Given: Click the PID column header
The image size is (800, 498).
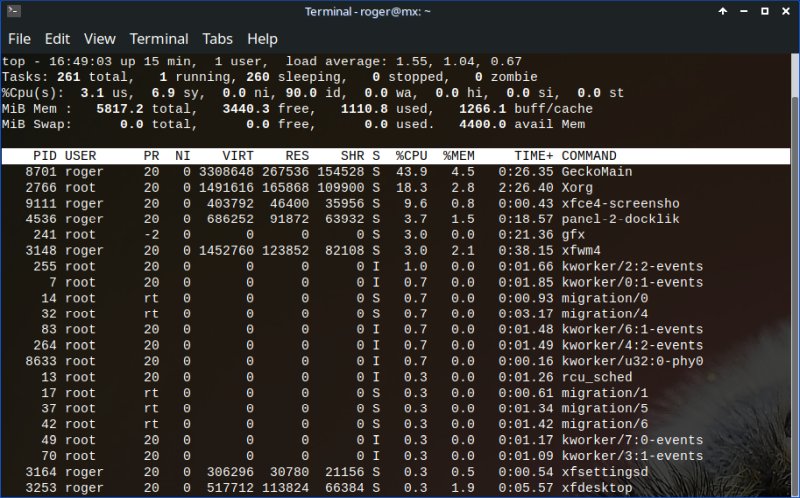Looking at the screenshot, I should point(45,156).
